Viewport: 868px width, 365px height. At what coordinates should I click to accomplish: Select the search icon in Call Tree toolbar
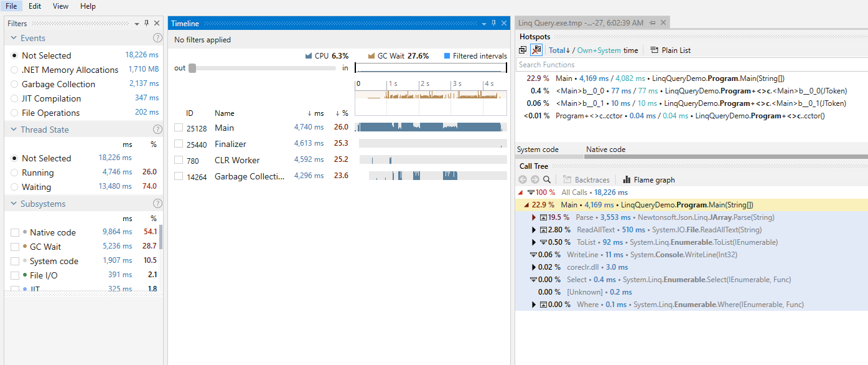[x=547, y=179]
